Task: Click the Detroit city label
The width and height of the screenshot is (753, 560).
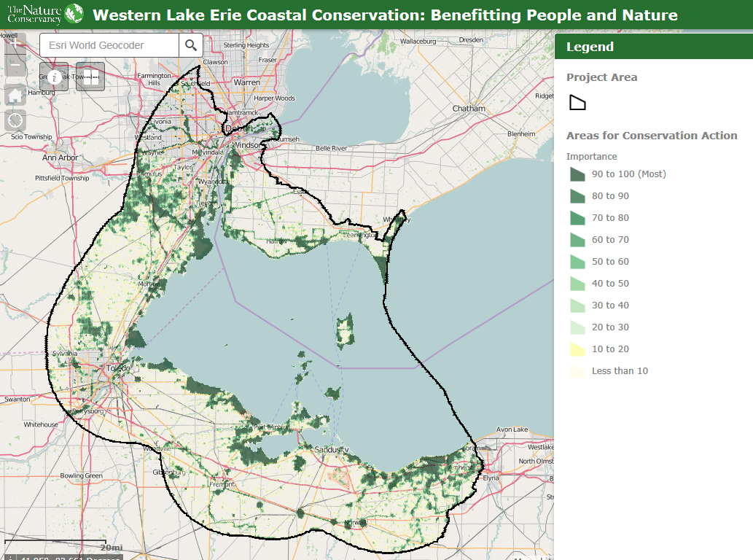Action: pos(238,128)
